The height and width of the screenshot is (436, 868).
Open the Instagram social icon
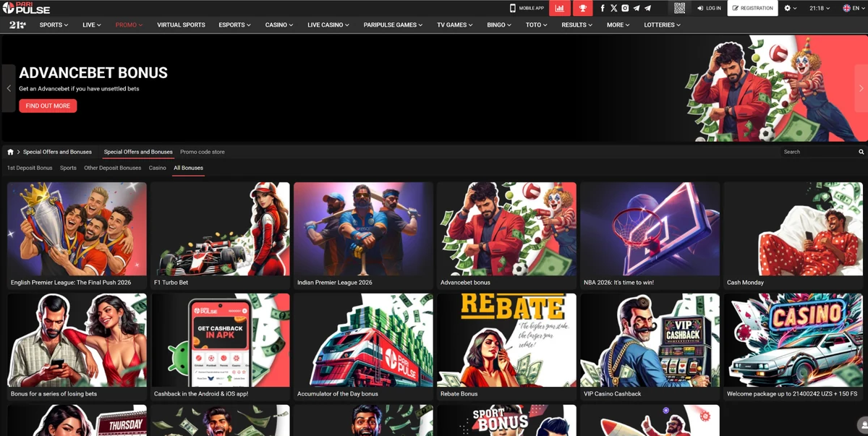coord(625,8)
